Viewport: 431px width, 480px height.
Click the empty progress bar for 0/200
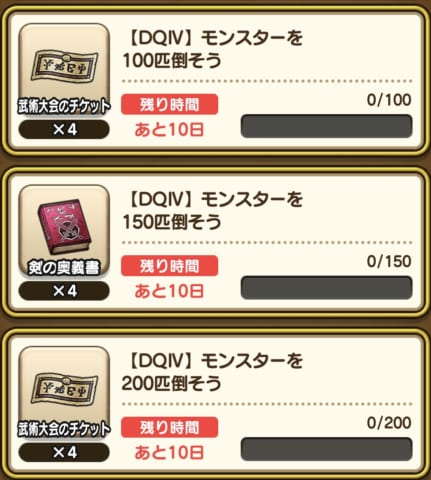pos(326,449)
